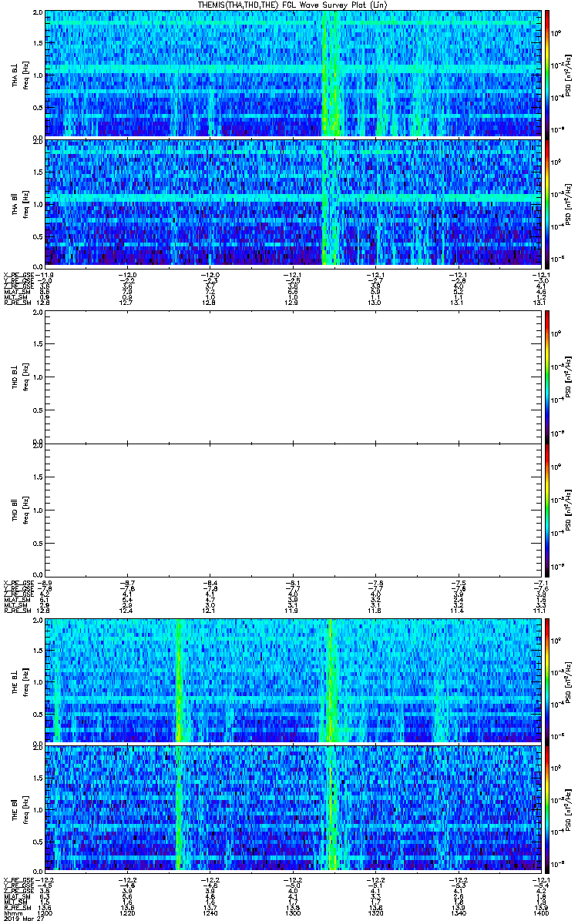578x924 pixels.
Task: Click the '1220' time tick label
Action: [x=127, y=913]
